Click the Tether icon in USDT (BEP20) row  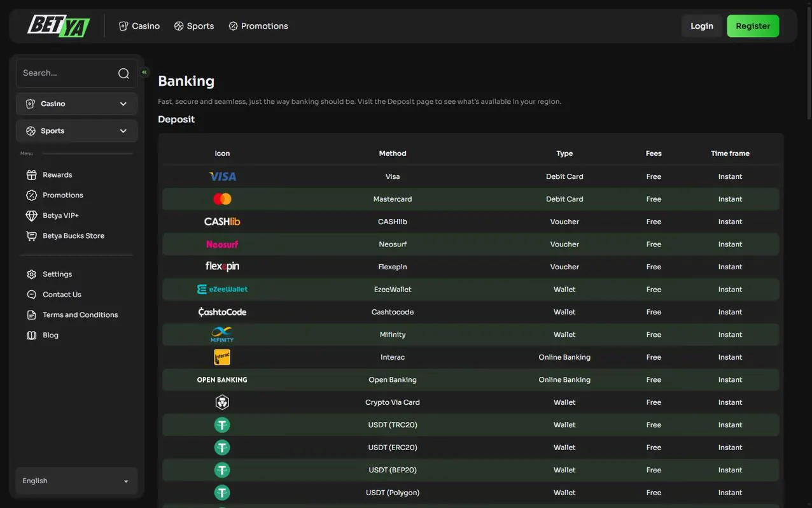(222, 470)
